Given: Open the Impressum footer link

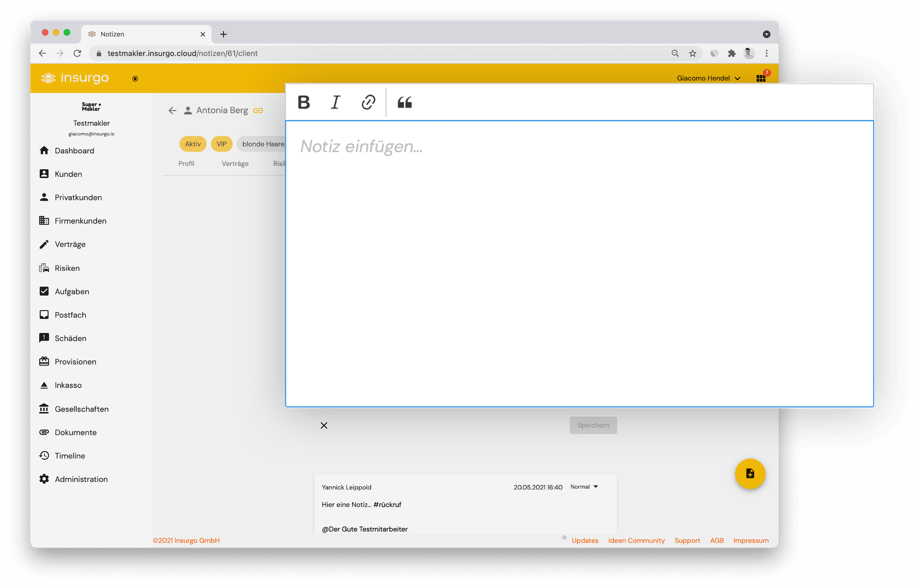Looking at the screenshot, I should click(751, 540).
